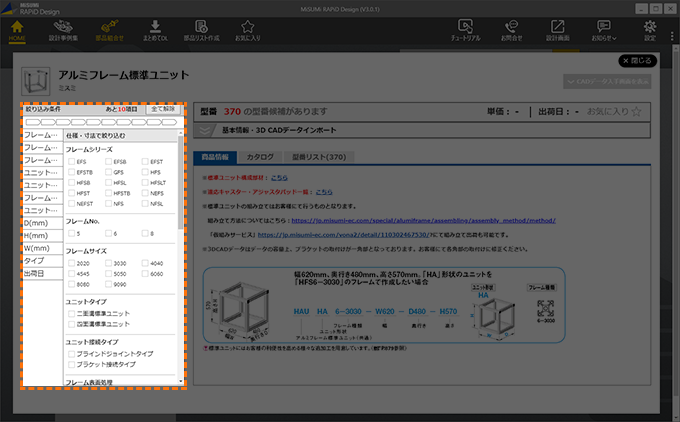Viewport: 680px width, 422px height.
Task: Enable the 3030 frame size checkbox
Action: (x=109, y=263)
